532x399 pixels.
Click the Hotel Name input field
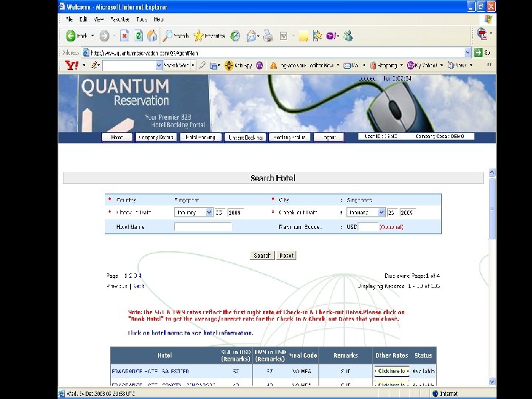[203, 227]
